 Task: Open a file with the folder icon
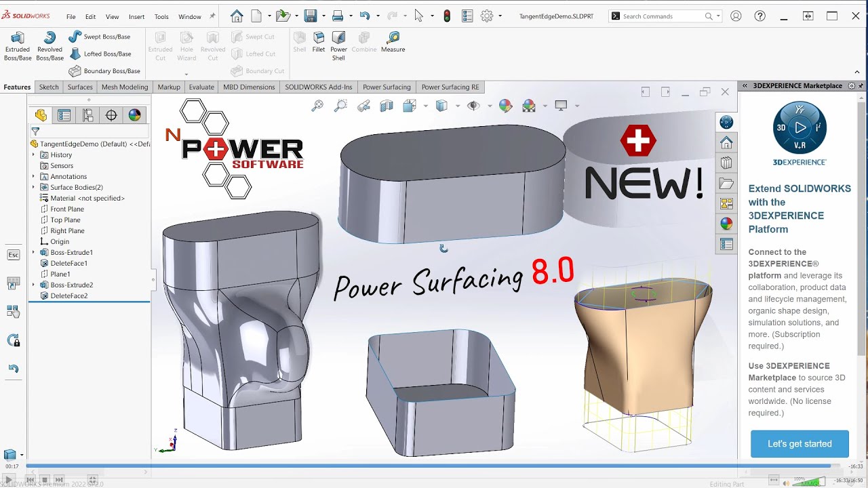tap(283, 16)
